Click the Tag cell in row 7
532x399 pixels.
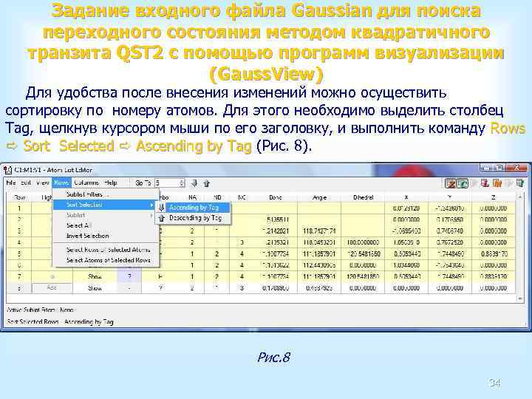click(x=129, y=276)
